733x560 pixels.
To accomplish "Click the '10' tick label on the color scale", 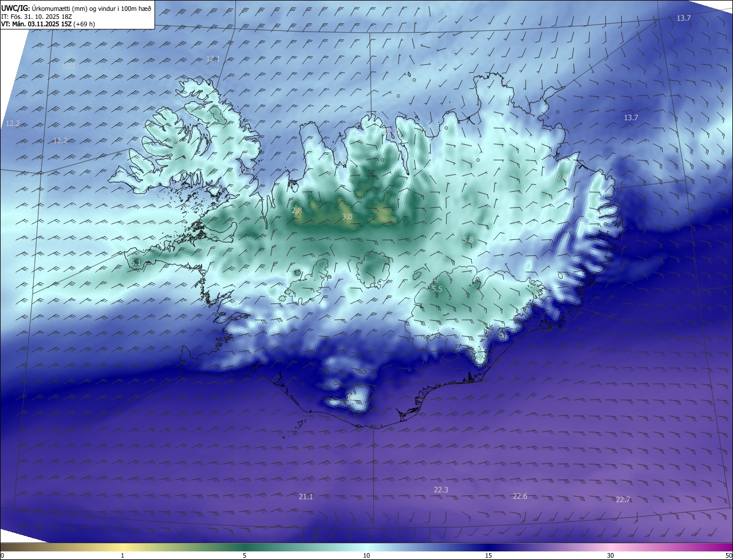I will coord(366,555).
